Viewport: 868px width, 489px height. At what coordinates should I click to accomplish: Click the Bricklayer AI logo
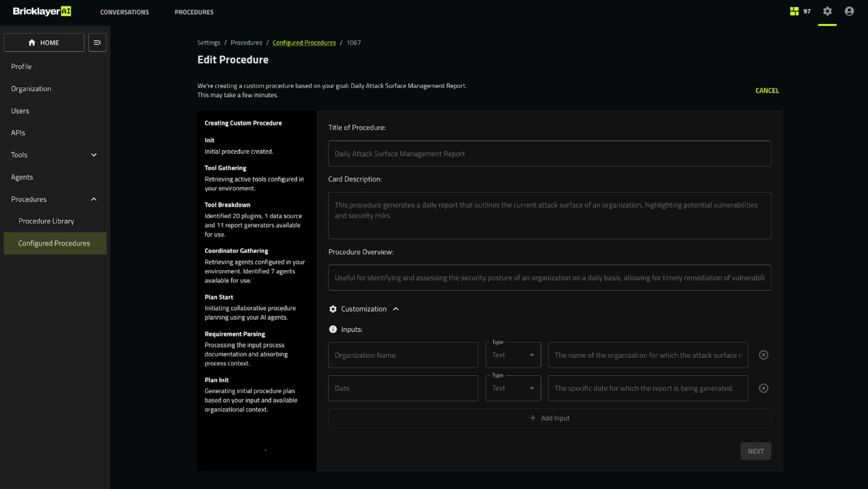[42, 11]
